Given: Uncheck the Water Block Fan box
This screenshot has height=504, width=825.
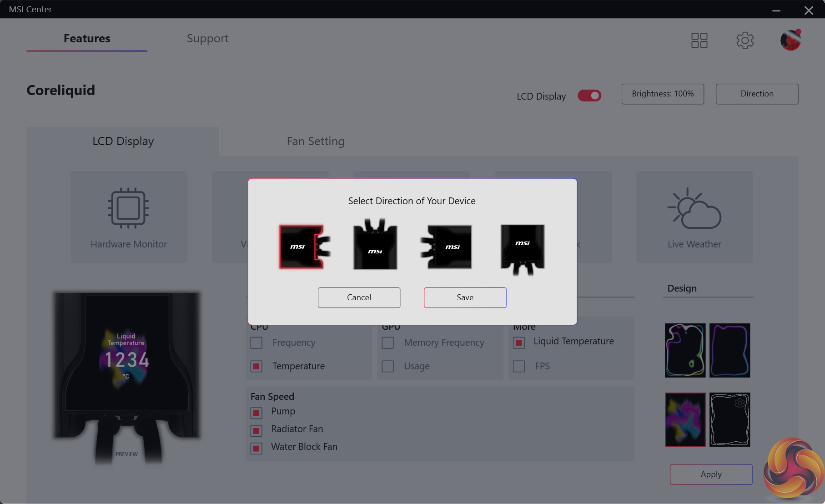Looking at the screenshot, I should point(257,449).
